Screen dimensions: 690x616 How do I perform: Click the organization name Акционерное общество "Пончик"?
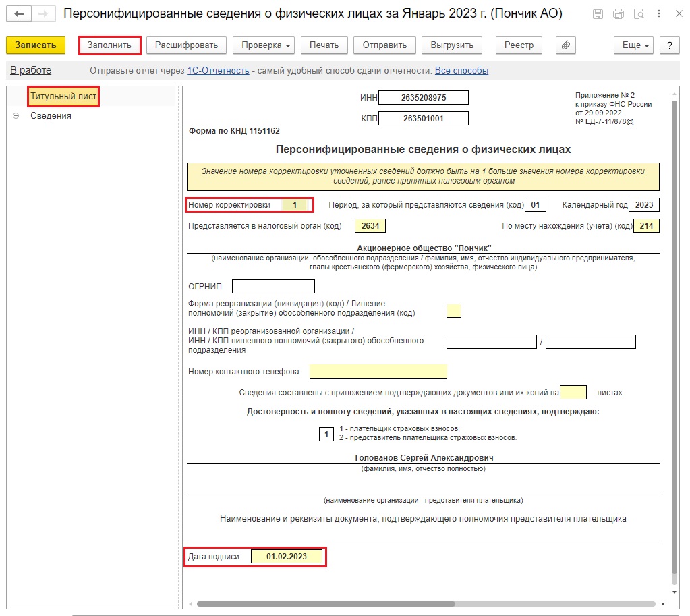pyautogui.click(x=424, y=248)
